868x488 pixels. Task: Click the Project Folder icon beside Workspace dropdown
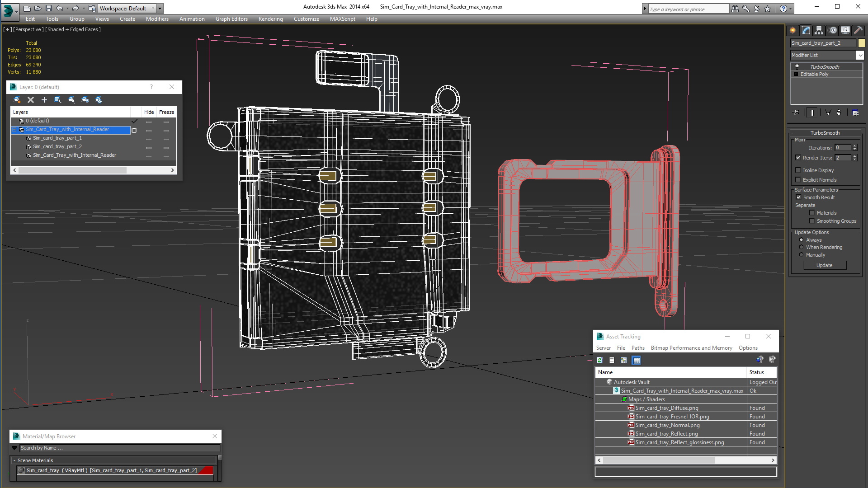92,8
